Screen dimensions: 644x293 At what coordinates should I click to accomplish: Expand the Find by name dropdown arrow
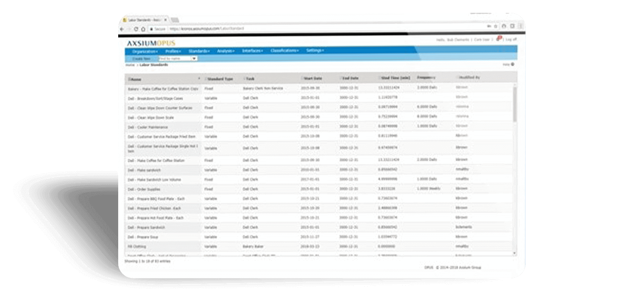pos(194,59)
